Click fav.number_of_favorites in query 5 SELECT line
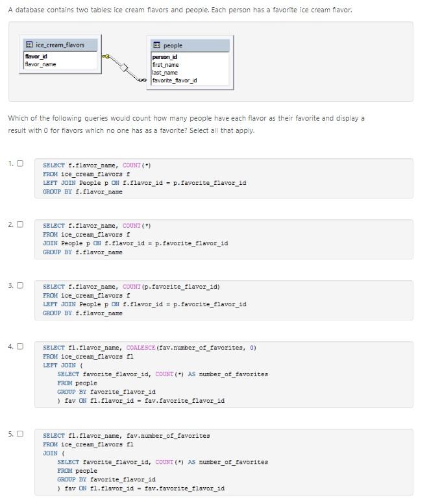This screenshot has width=429, height=504. pyautogui.click(x=168, y=435)
